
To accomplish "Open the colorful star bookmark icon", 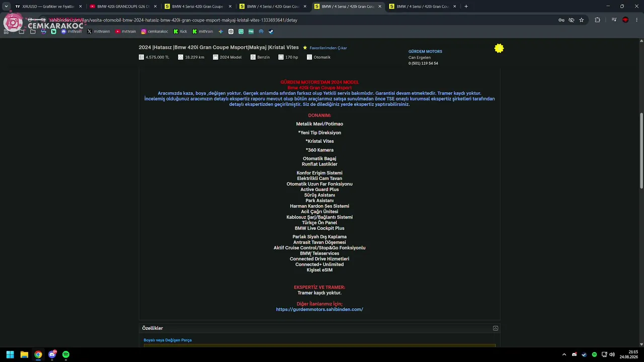I will click(220, 31).
